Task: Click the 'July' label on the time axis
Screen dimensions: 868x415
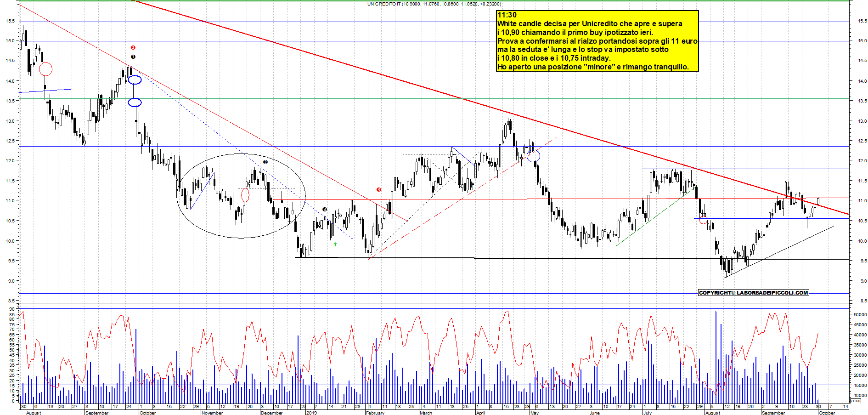Action: [x=648, y=413]
